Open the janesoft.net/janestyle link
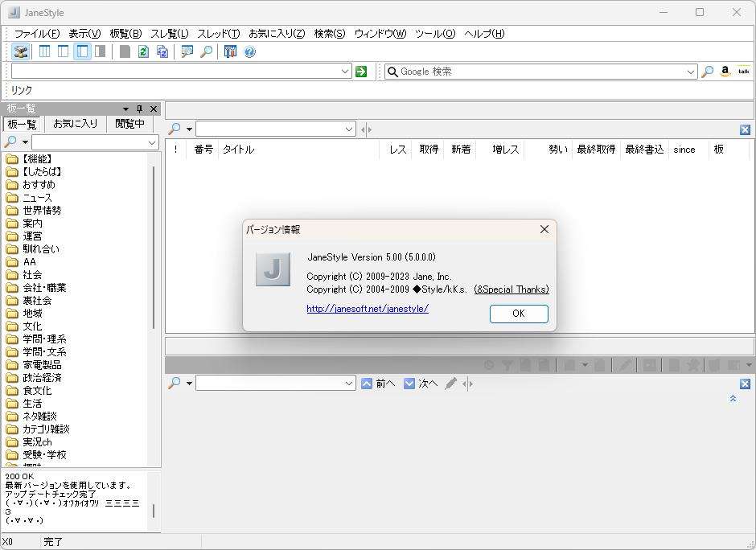The image size is (756, 550). 368,309
